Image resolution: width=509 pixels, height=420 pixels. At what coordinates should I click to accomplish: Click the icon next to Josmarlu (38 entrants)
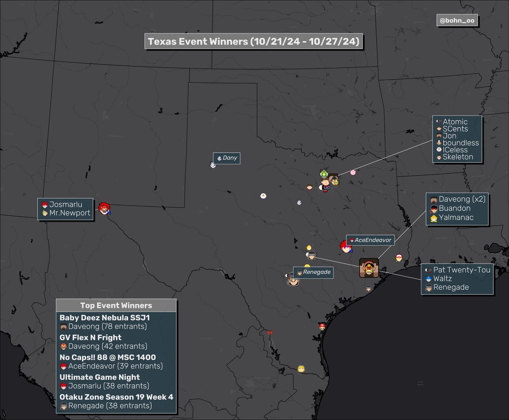tap(64, 386)
